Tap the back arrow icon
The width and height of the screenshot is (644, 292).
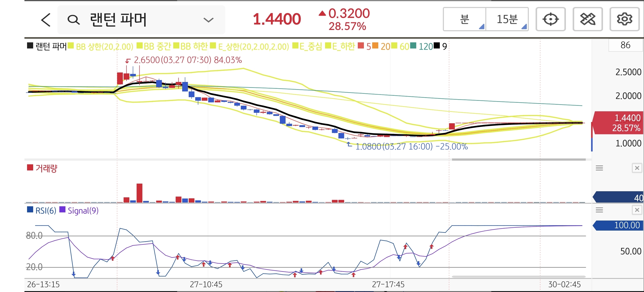pos(46,20)
